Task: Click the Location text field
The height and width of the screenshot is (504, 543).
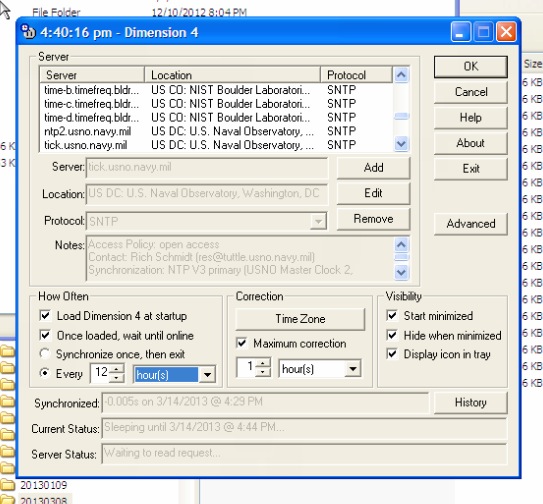Action: (x=206, y=194)
